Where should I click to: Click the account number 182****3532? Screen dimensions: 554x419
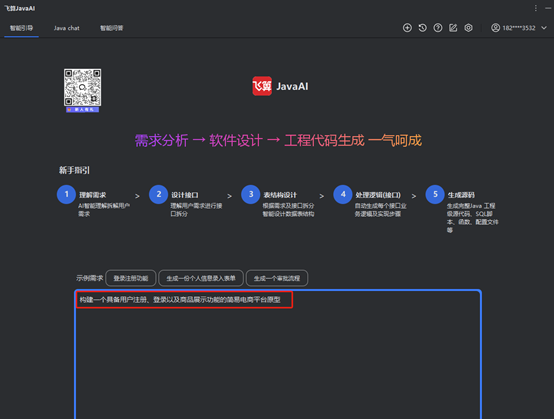pos(519,28)
